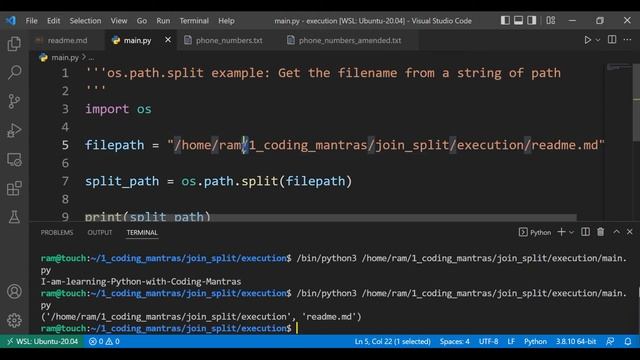Select language mode Python in status bar
This screenshot has height=360, width=640.
535,341
